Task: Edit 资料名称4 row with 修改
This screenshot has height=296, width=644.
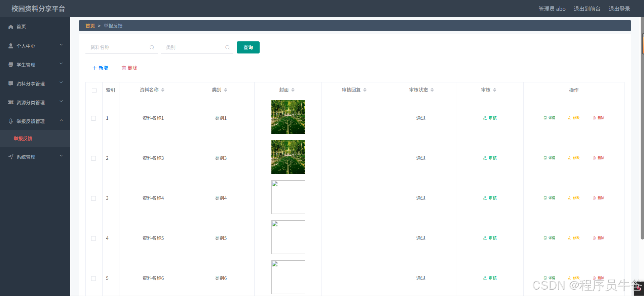Action: pyautogui.click(x=574, y=198)
